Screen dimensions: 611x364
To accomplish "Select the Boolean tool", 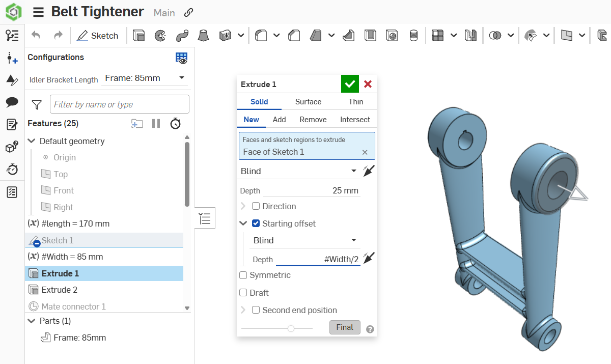I will (x=495, y=36).
